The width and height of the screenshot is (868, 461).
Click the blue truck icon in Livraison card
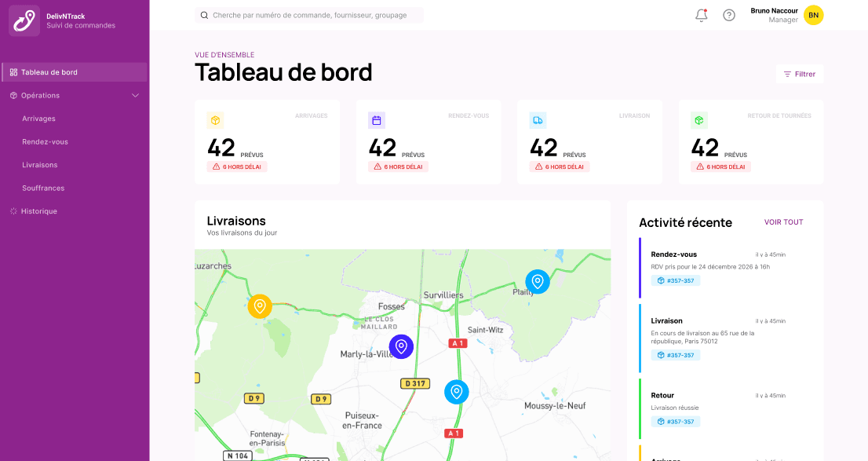point(538,120)
